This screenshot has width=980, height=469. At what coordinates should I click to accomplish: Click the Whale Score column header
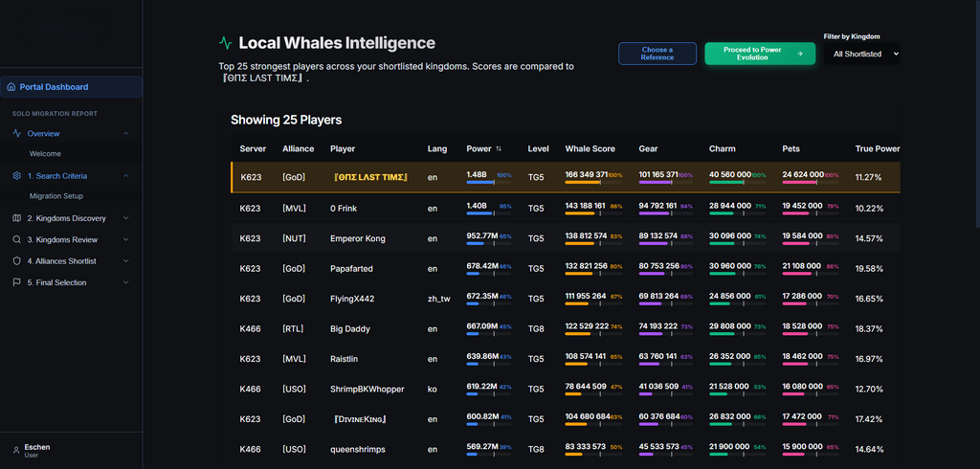[x=590, y=148]
